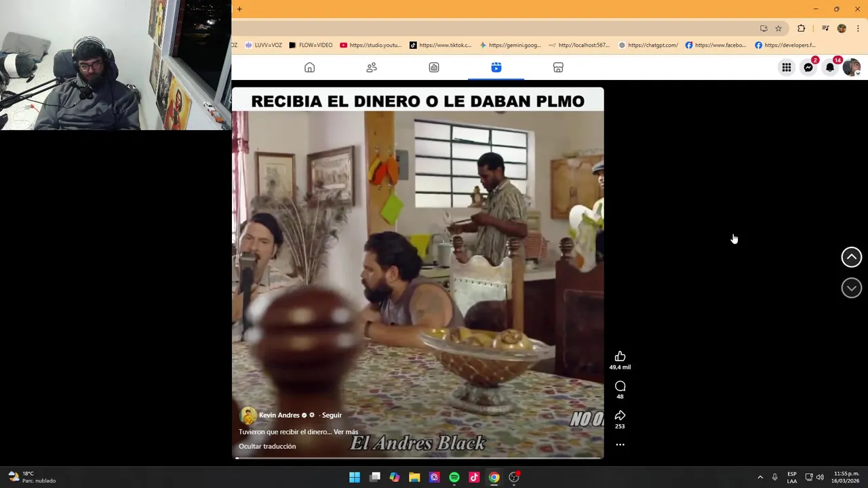
Task: Go to the previous reel
Action: (852, 257)
